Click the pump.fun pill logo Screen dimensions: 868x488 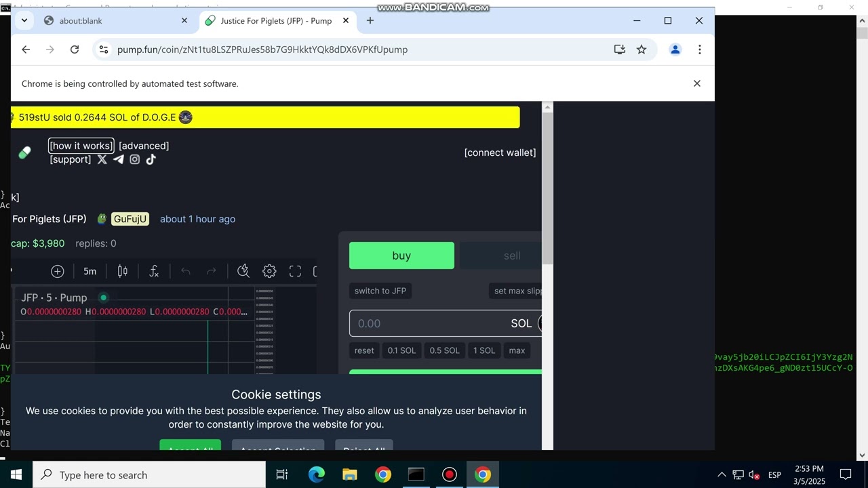pyautogui.click(x=24, y=152)
